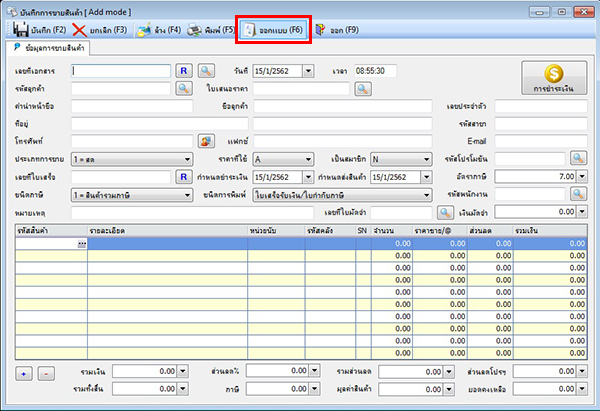
Task: Click the fax number input field
Action: 342,141
